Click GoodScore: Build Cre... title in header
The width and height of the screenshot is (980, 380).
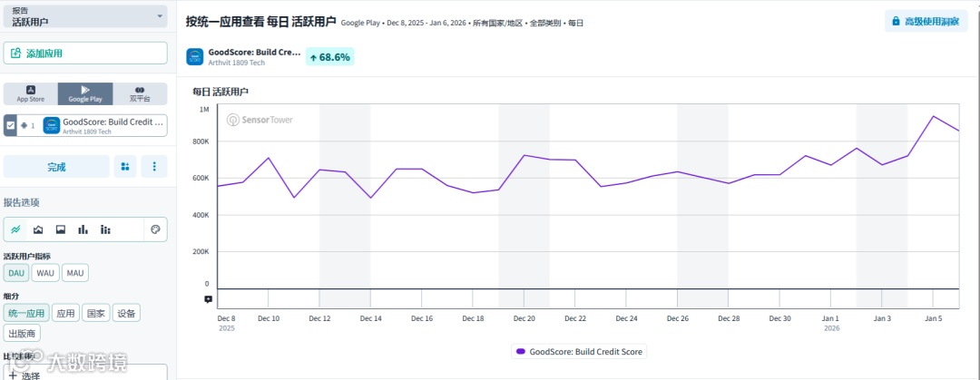(254, 53)
